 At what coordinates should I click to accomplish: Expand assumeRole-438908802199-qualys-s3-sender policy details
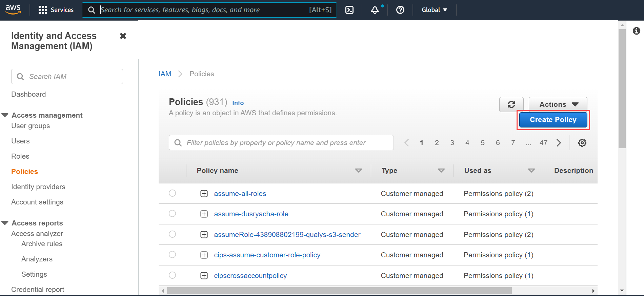click(x=204, y=235)
